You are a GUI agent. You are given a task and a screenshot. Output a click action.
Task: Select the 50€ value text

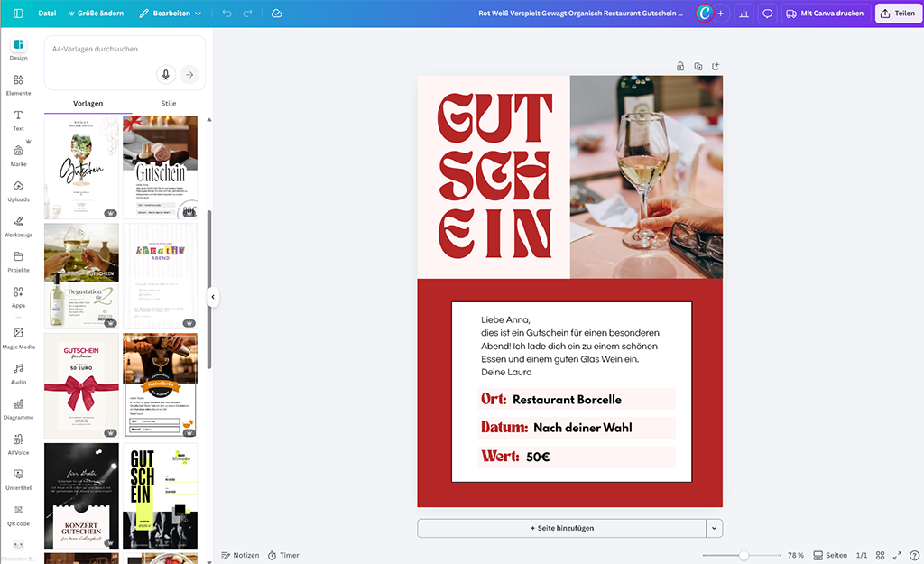click(538, 457)
